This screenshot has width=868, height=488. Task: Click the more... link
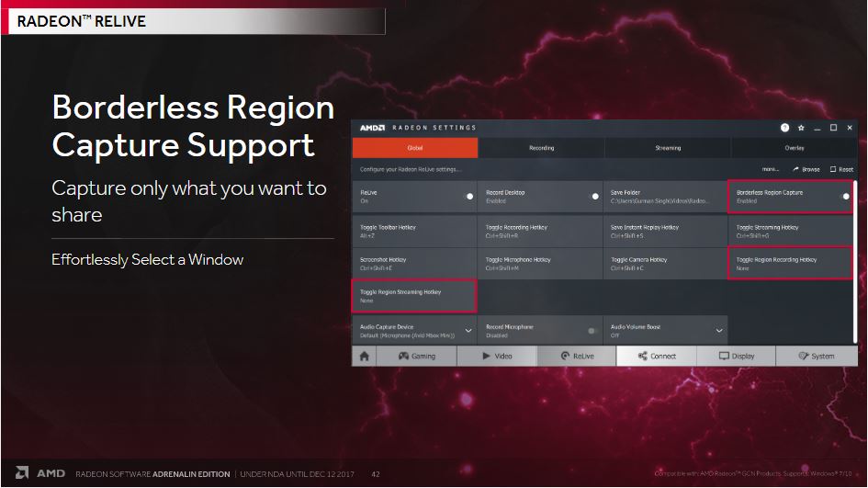(770, 169)
